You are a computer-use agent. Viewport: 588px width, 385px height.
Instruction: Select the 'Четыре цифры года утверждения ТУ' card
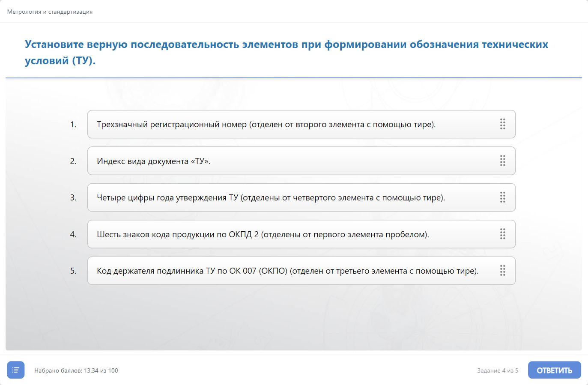pos(271,198)
